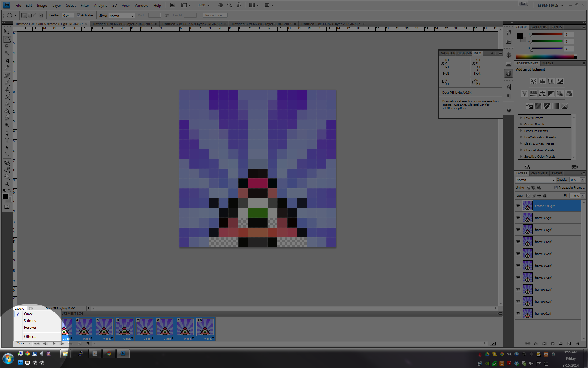Select the Smudge tool
The width and height of the screenshot is (588, 368).
click(x=7, y=118)
